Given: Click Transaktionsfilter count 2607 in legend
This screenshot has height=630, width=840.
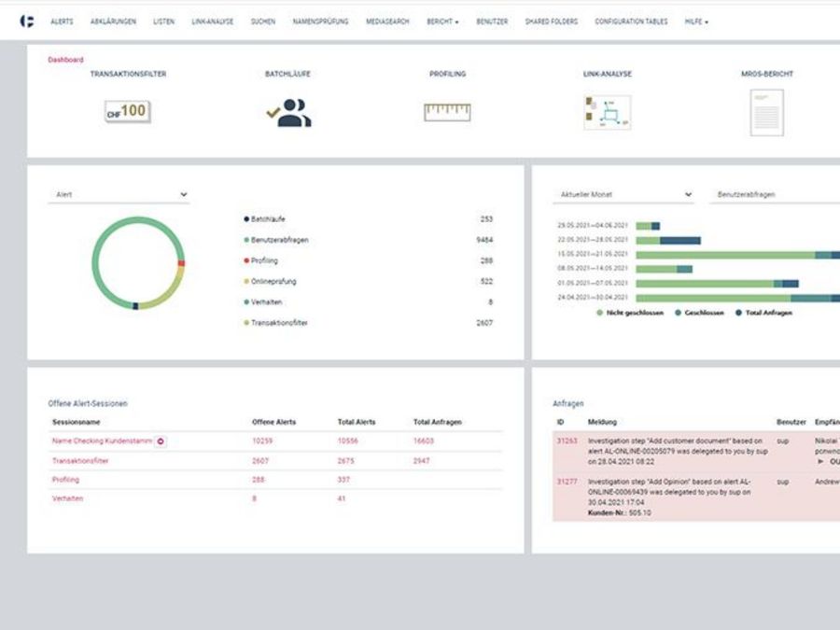Looking at the screenshot, I should tap(484, 323).
